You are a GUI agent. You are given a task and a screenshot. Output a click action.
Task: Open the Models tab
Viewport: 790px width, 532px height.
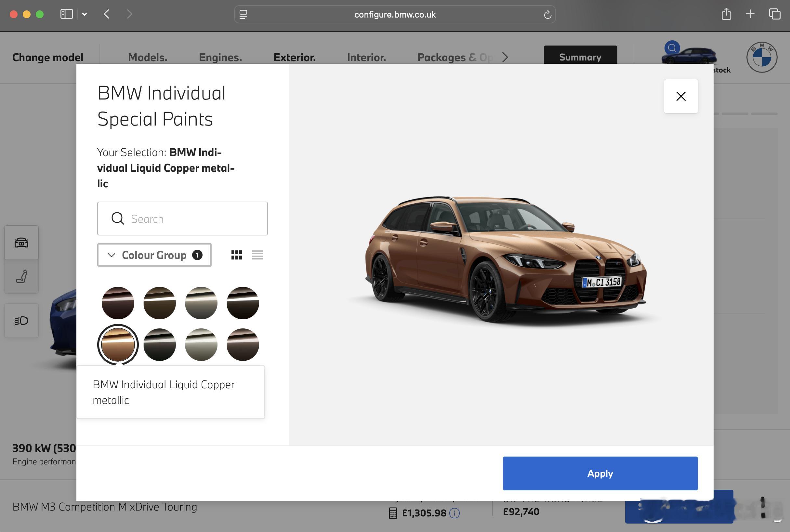148,57
